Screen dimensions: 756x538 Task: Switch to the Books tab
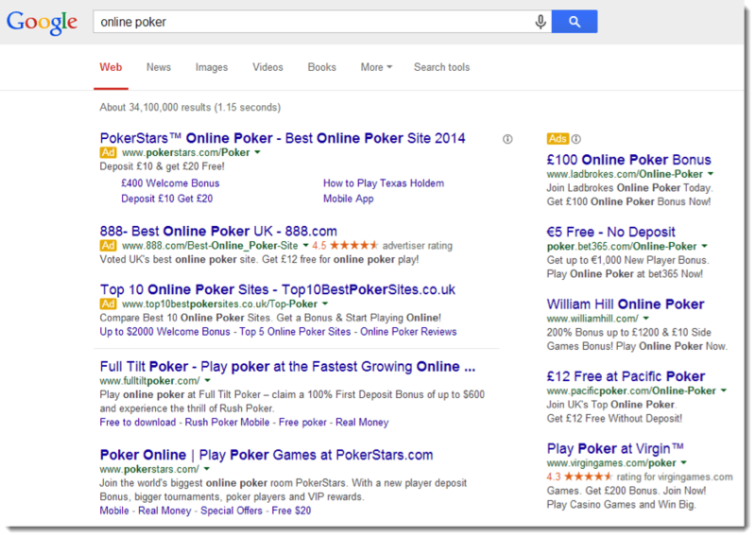(x=321, y=67)
